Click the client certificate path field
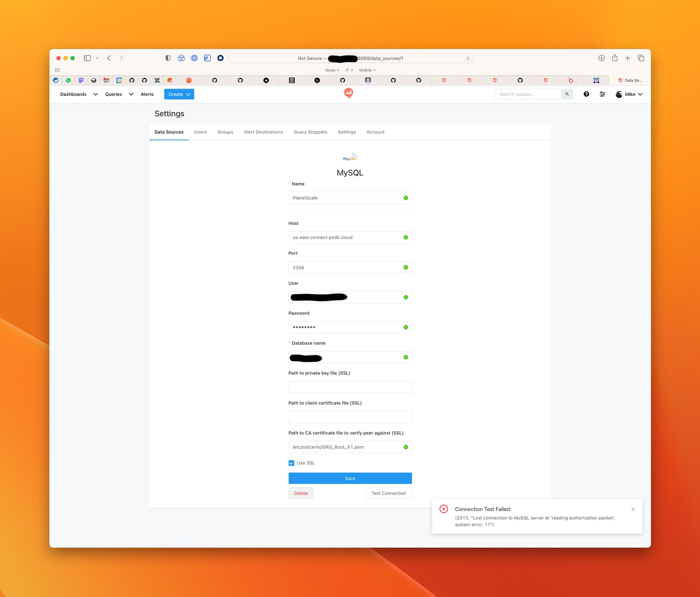This screenshot has height=597, width=700. [350, 417]
